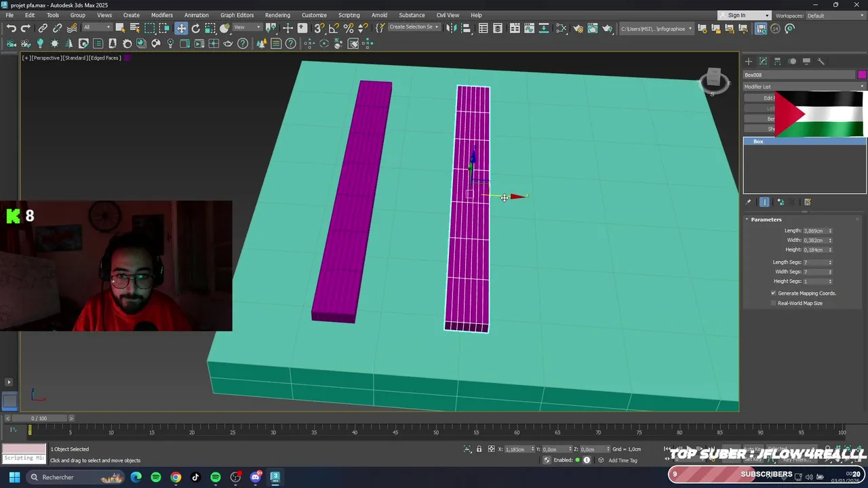Click the X coordinate field in status bar

point(519,449)
